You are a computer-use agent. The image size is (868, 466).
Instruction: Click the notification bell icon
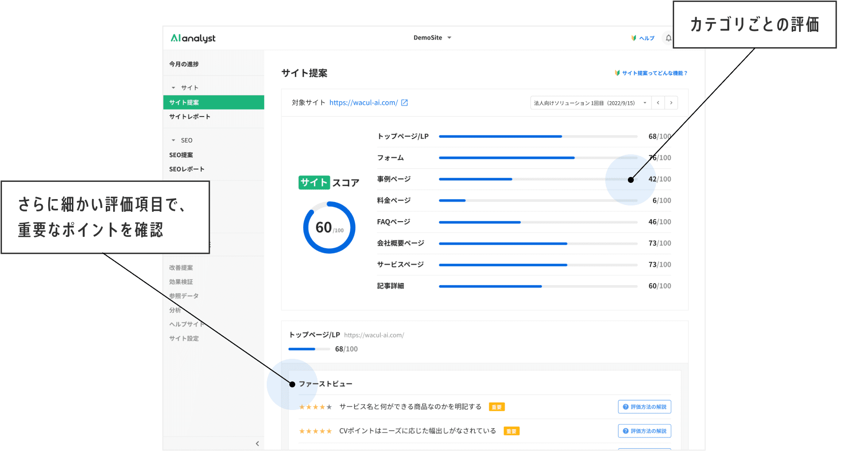[x=668, y=38]
